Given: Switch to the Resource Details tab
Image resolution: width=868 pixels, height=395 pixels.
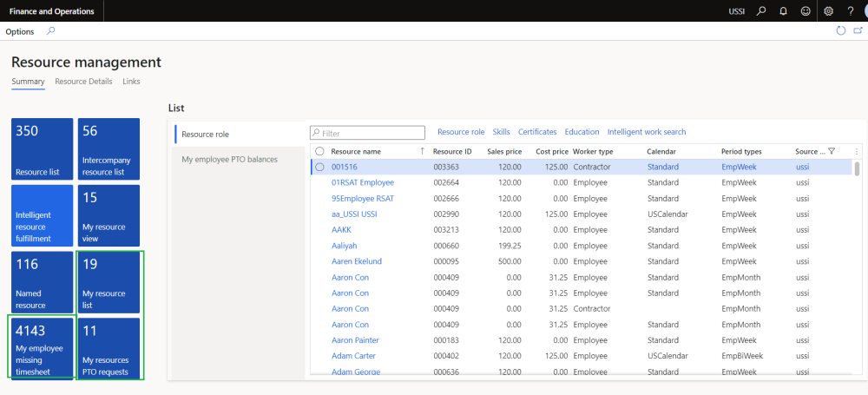Looking at the screenshot, I should click(x=83, y=82).
